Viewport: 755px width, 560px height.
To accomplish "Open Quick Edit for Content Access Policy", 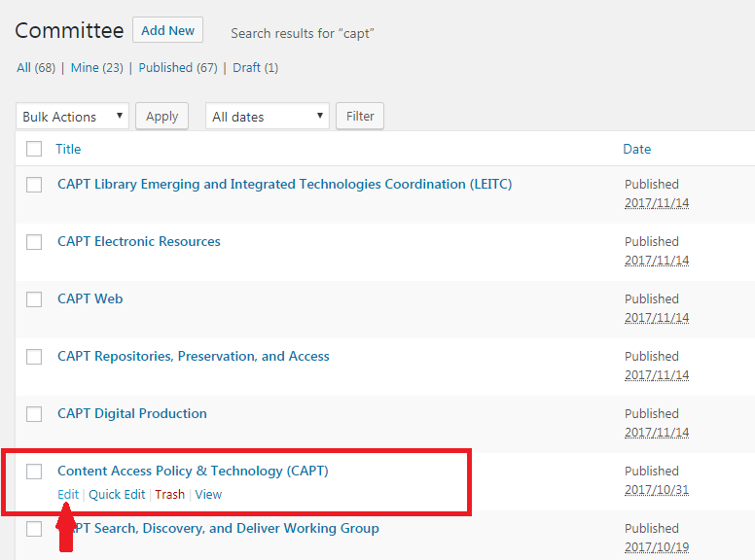I will coord(117,494).
